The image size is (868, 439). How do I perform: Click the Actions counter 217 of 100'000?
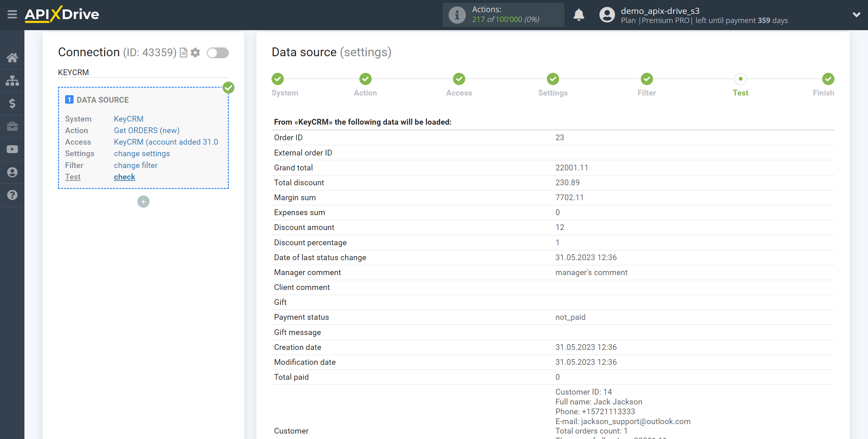click(x=506, y=20)
